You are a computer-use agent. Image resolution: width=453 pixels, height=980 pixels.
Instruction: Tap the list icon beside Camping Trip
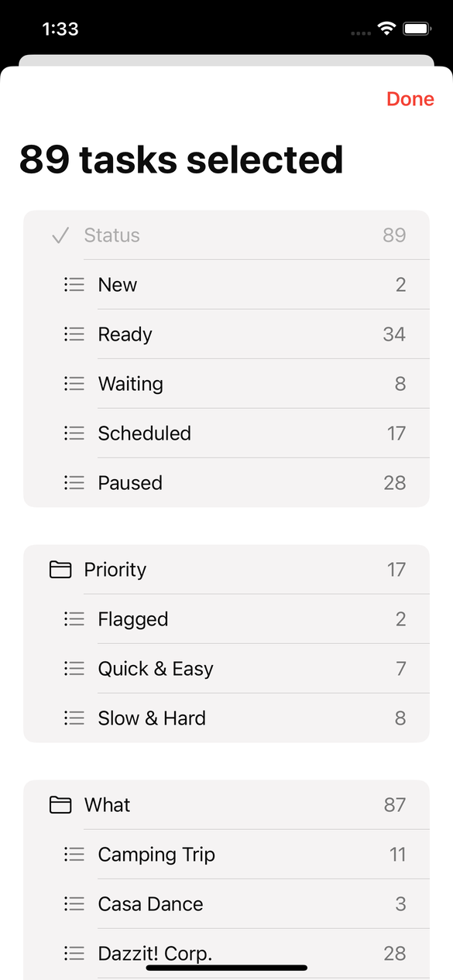click(74, 855)
